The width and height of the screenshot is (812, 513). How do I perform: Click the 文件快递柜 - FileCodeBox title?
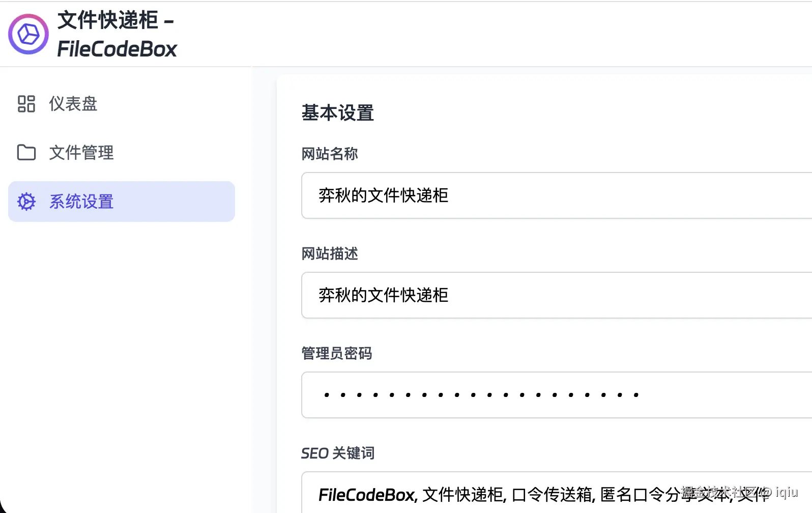tap(117, 35)
